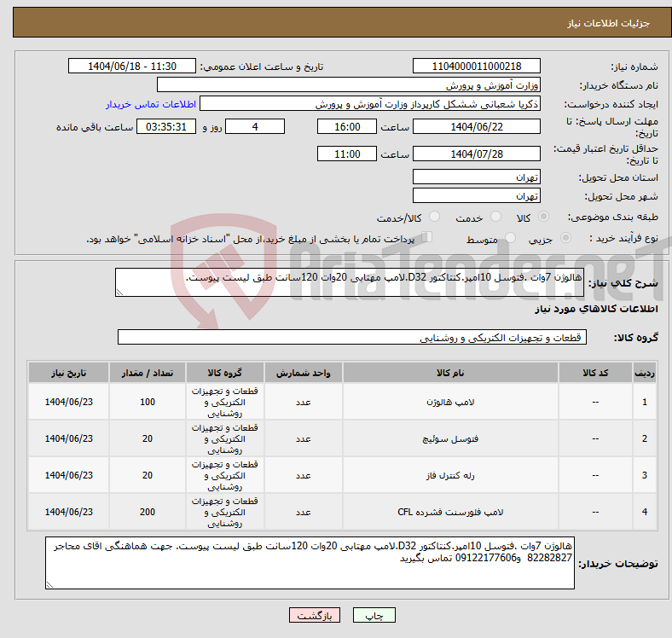Select the خدمت radio button
Screen dimensions: 672x638
(495, 217)
